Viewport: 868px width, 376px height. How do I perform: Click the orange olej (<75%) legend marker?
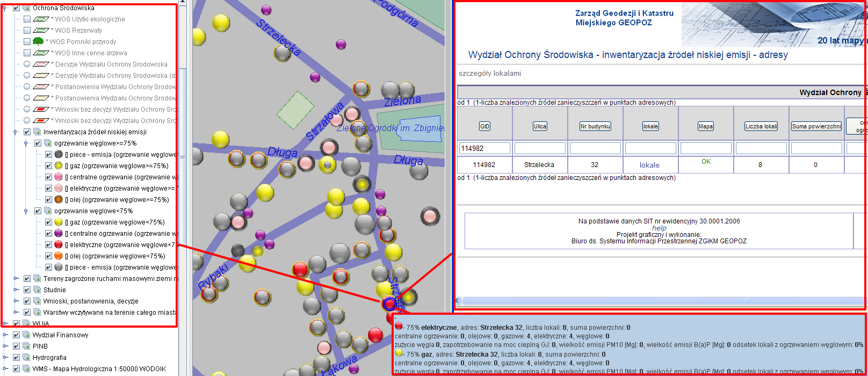(x=59, y=256)
